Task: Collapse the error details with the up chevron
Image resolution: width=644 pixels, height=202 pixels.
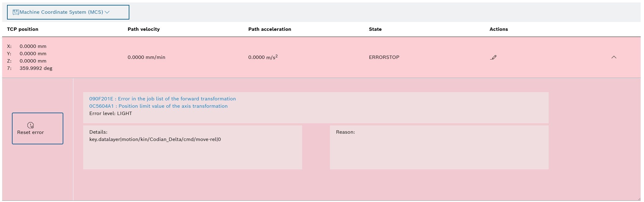Action: tap(613, 57)
